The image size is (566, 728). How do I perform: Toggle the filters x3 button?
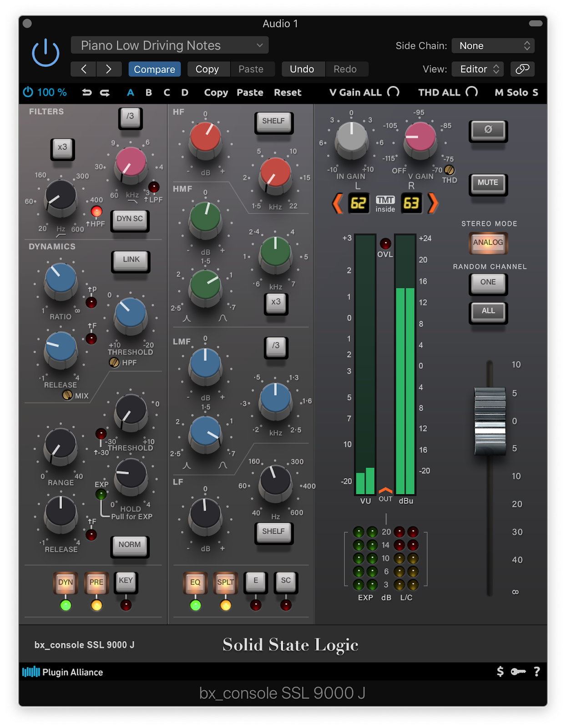[62, 148]
